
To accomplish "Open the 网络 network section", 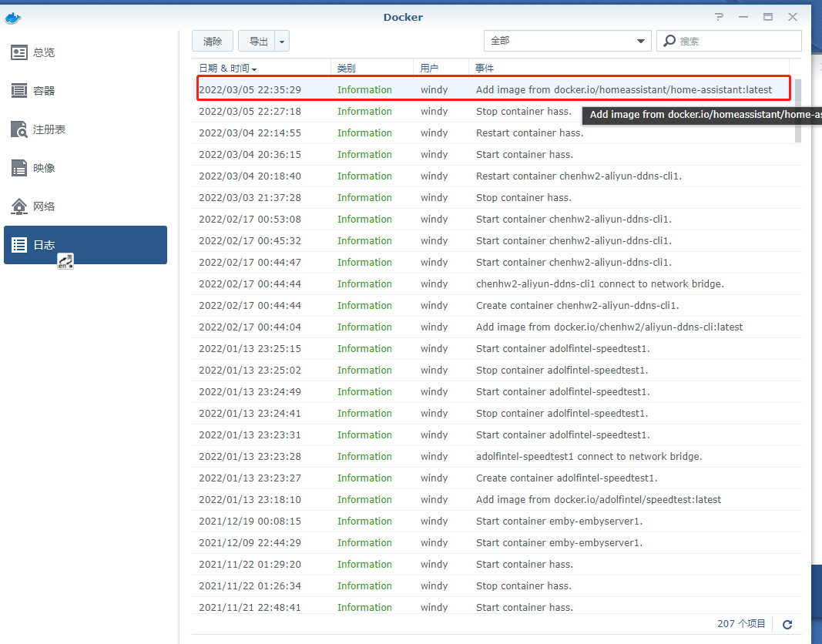I will tap(86, 206).
